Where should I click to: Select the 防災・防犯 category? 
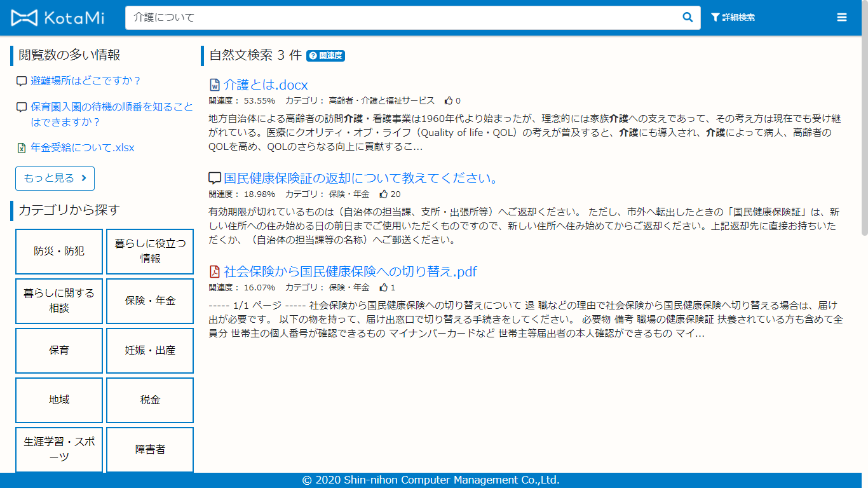coord(59,252)
